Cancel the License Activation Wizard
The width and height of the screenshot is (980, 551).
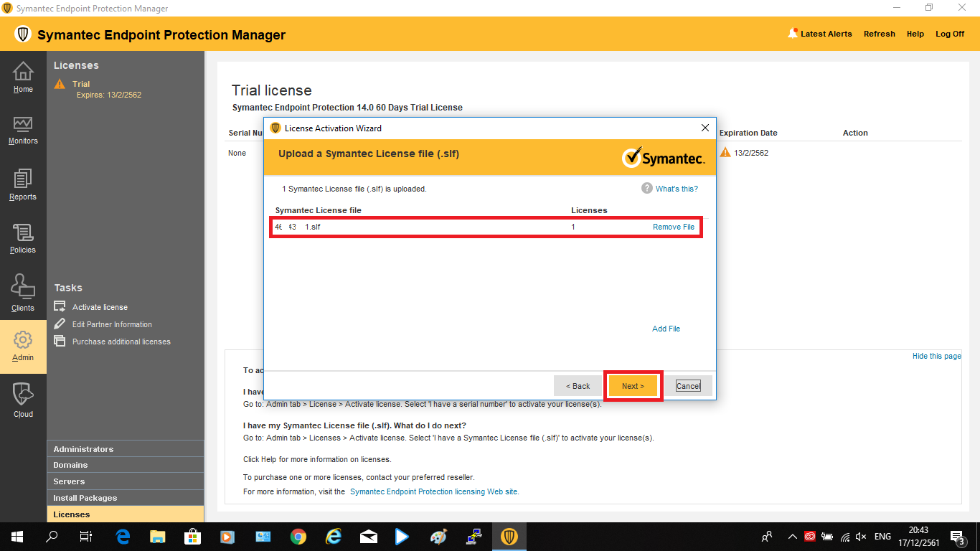[688, 386]
